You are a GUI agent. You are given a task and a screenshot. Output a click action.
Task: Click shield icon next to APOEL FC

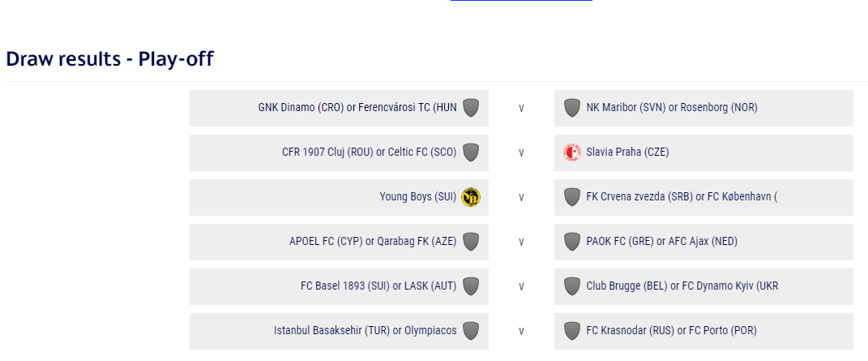point(471,242)
